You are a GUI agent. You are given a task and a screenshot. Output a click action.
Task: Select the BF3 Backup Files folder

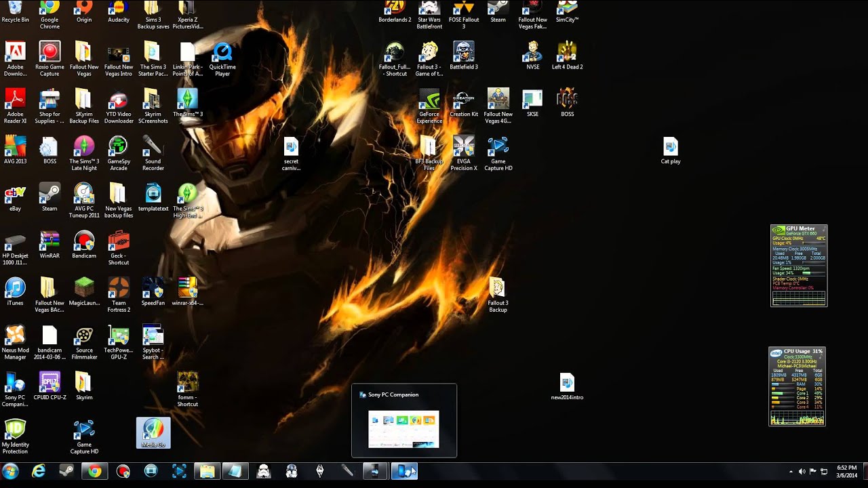429,153
